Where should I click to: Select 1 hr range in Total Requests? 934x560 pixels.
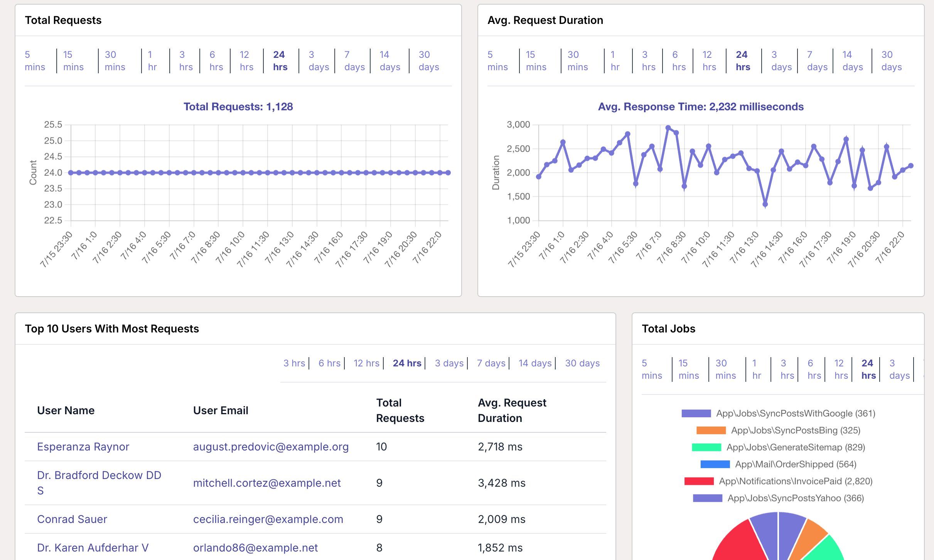[x=152, y=61]
